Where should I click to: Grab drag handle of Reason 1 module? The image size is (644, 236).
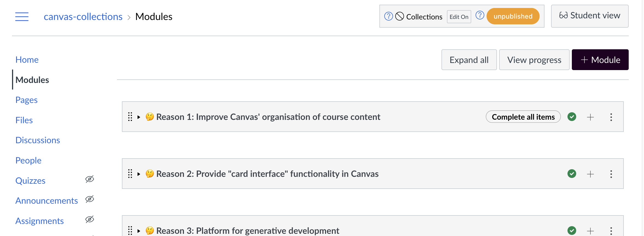click(x=130, y=117)
